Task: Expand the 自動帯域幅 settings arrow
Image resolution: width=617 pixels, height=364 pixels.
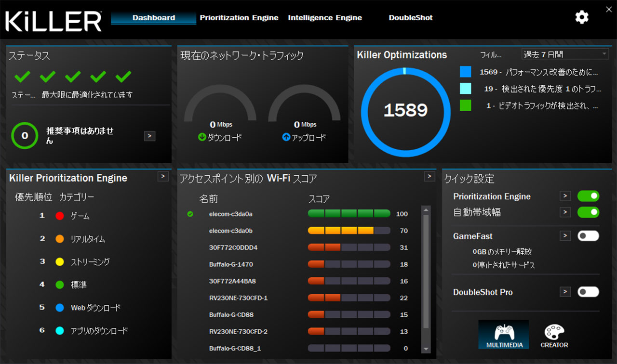Action: (565, 212)
